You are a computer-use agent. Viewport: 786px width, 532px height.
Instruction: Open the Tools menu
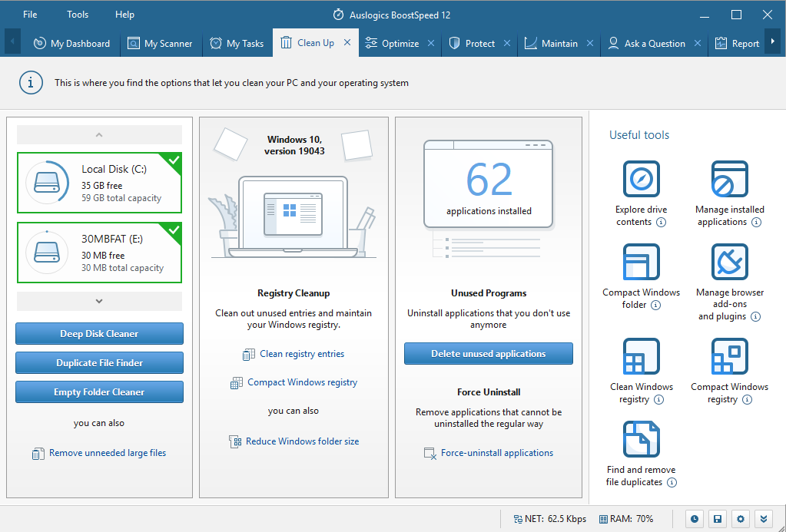(x=77, y=14)
